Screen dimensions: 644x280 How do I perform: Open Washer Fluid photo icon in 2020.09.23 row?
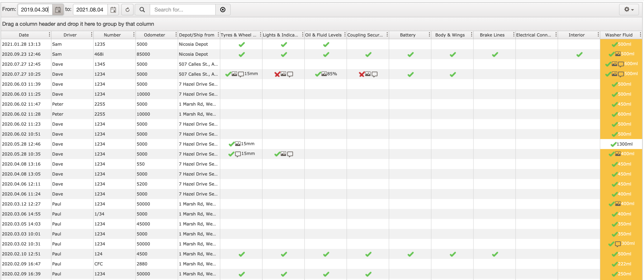(618, 54)
